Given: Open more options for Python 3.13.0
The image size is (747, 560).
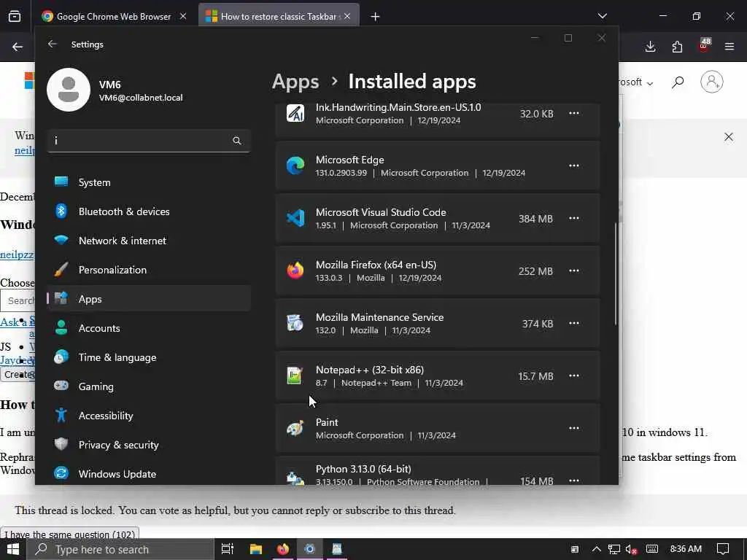Looking at the screenshot, I should pos(574,480).
